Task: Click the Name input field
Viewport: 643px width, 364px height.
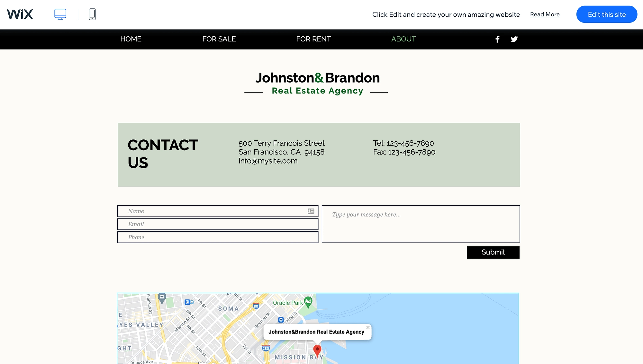Action: tap(218, 211)
